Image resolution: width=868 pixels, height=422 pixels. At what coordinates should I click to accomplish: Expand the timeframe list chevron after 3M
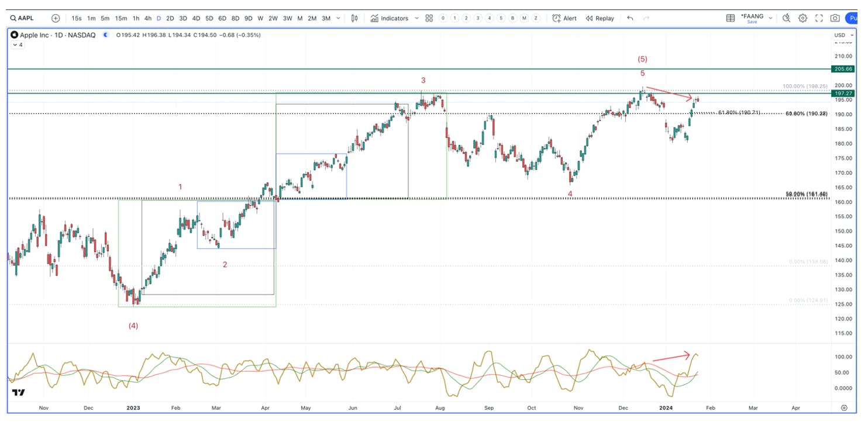tap(339, 18)
